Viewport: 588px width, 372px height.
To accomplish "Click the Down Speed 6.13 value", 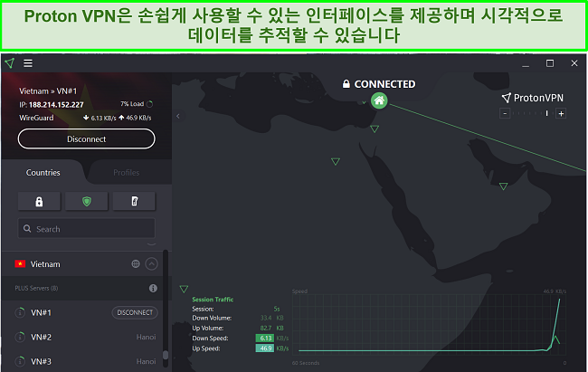I will coord(265,339).
